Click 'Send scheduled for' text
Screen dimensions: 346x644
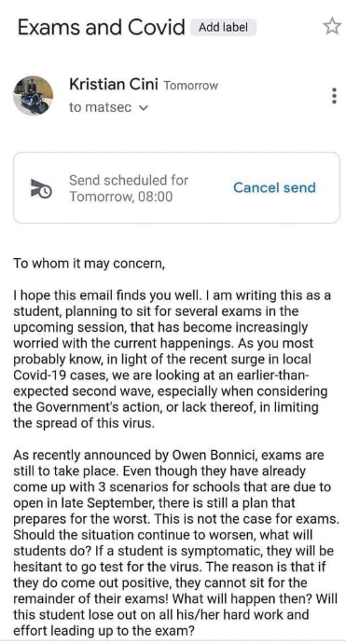coord(129,180)
